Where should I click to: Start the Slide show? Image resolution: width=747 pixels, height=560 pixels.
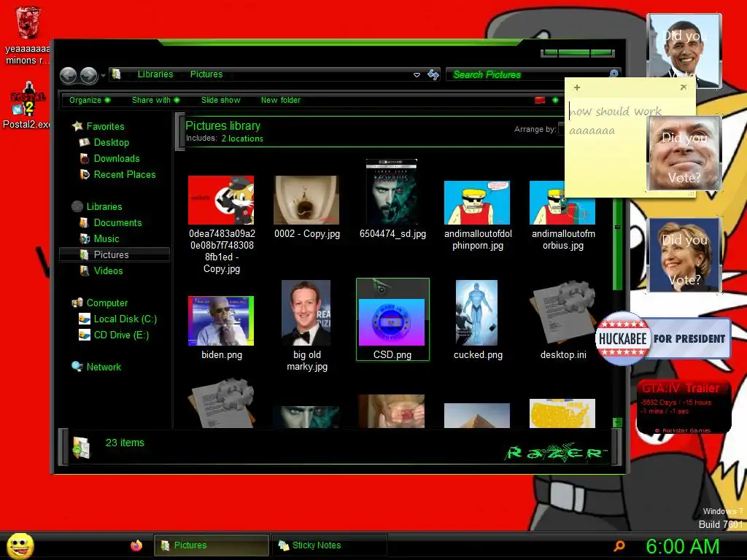tap(220, 100)
